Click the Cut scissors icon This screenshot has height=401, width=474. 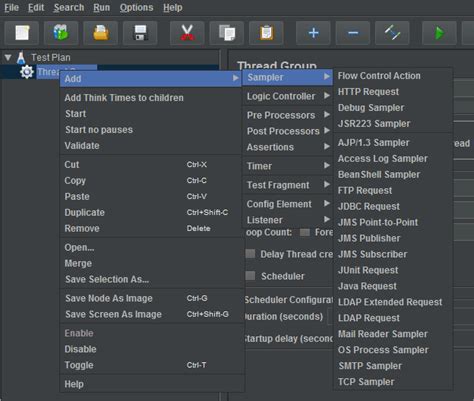(x=187, y=33)
